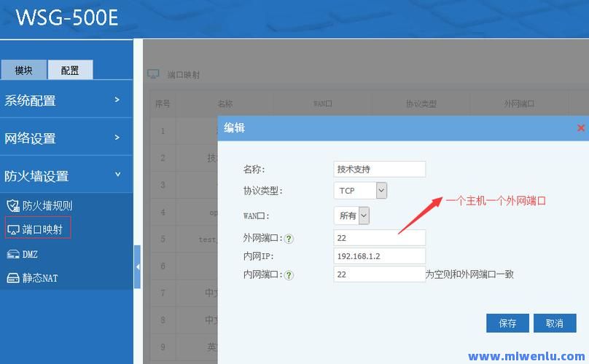This screenshot has height=364, width=589.
Task: Click the 协议类型 column header in table
Action: (421, 103)
